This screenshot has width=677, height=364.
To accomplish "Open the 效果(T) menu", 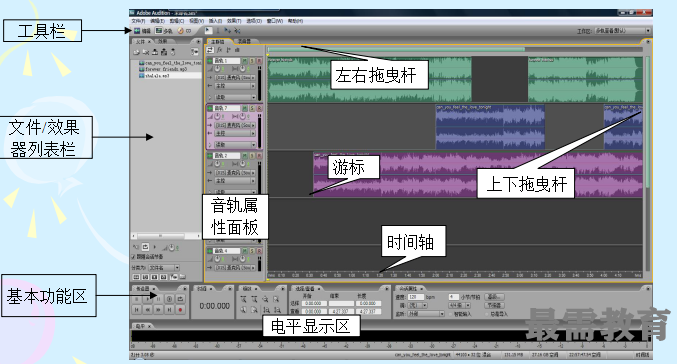I will tap(234, 21).
